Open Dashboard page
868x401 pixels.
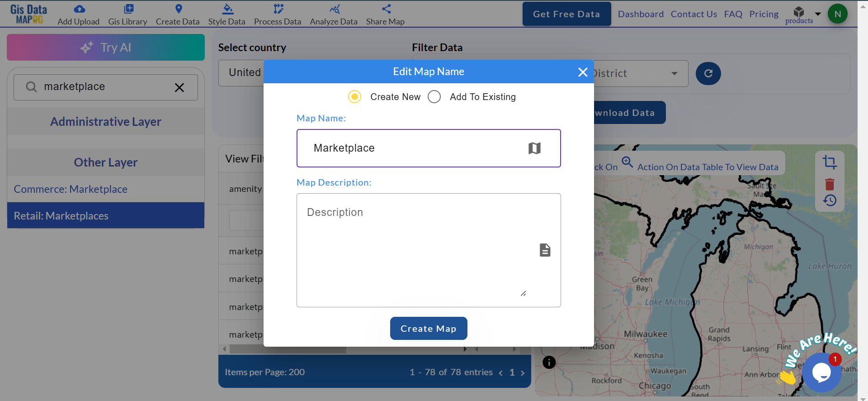click(641, 14)
